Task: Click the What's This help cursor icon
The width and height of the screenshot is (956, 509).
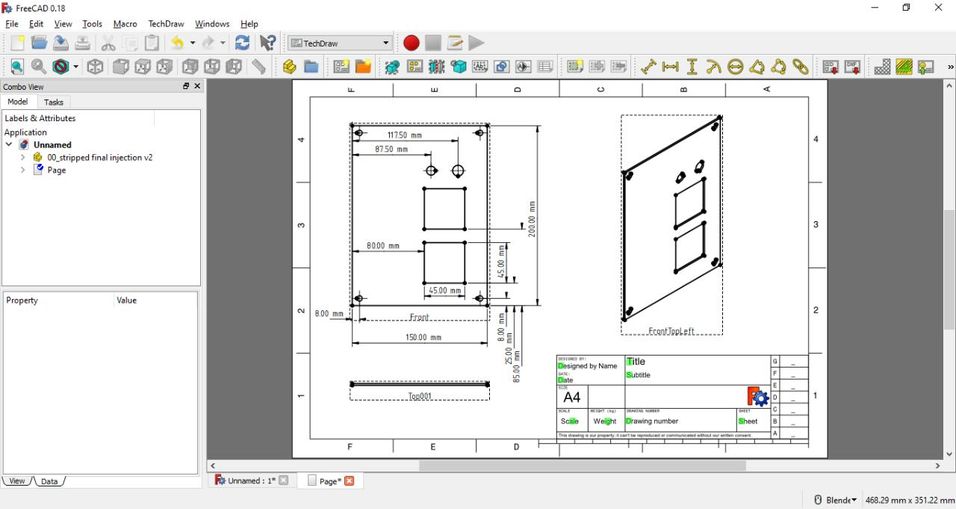Action: tap(267, 43)
